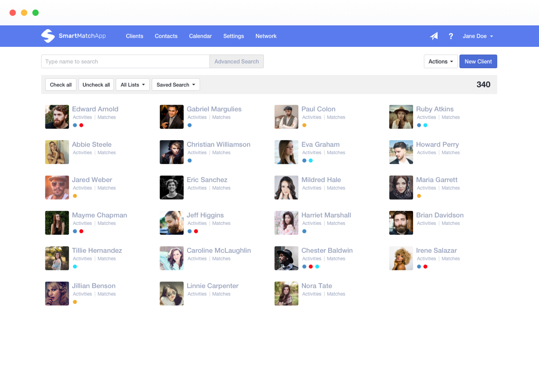Image resolution: width=539 pixels, height=392 pixels.
Task: Open the send message paper plane icon
Action: pos(434,36)
